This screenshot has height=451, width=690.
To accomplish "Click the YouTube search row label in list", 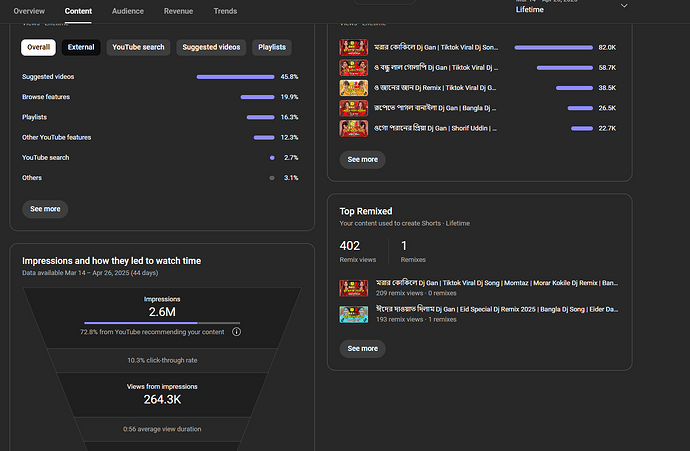I will pos(45,158).
